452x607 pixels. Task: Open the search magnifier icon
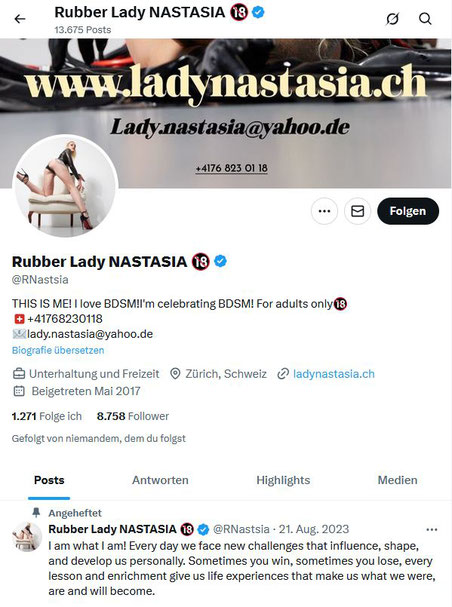click(x=425, y=19)
